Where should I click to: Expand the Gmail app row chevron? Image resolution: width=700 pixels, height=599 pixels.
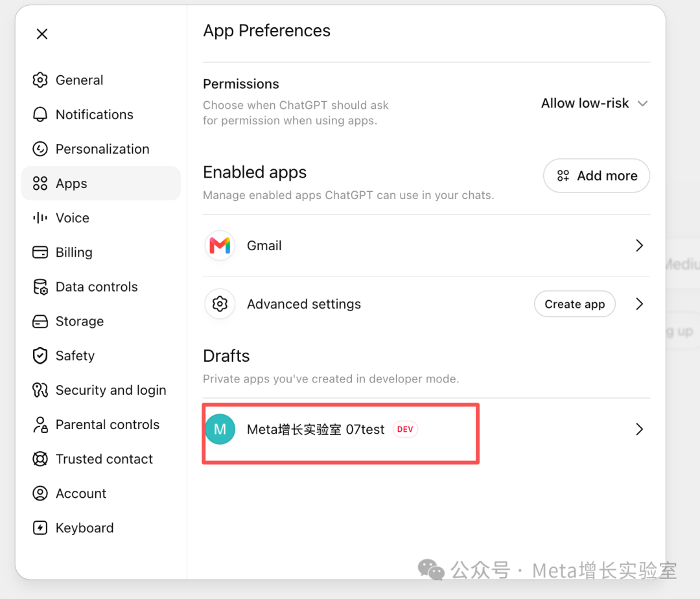(x=639, y=246)
